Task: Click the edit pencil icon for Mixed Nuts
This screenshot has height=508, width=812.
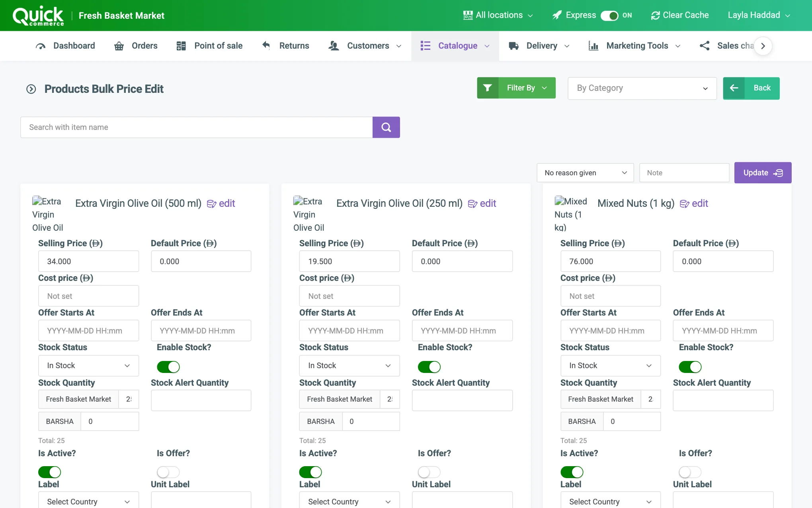Action: (685, 204)
